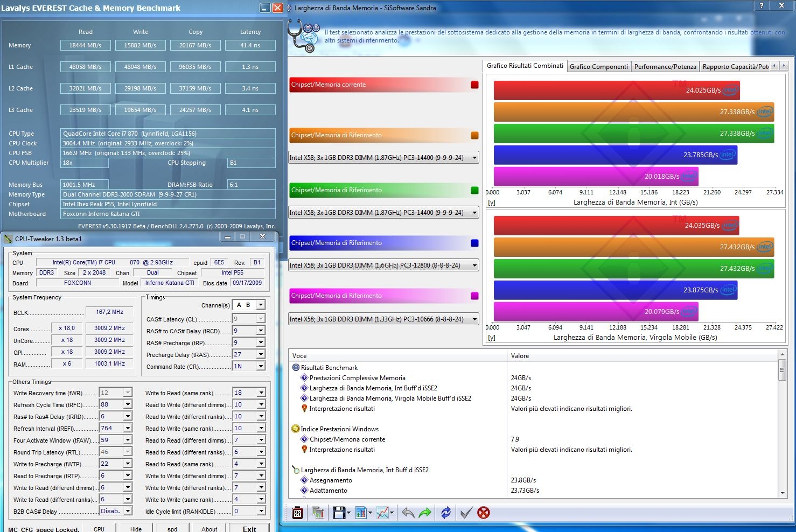Click the results list vertical scrollbar in Sandra
This screenshot has width=796, height=532.
(783, 423)
